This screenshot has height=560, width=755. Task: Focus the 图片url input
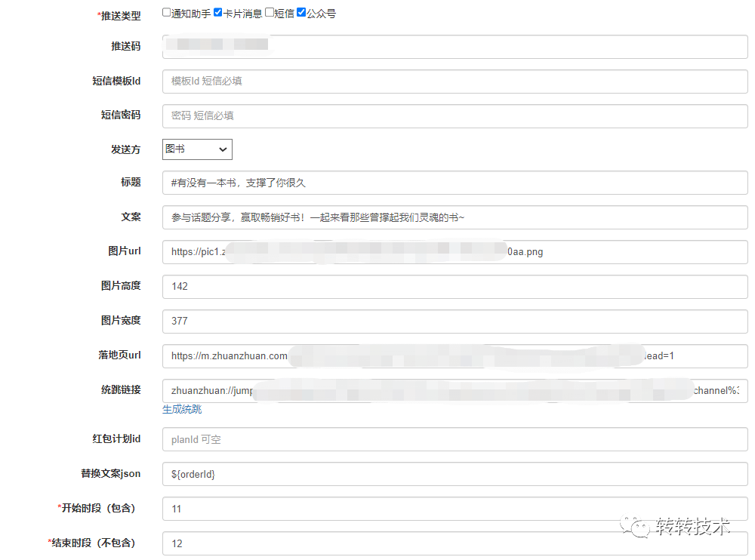tap(455, 252)
